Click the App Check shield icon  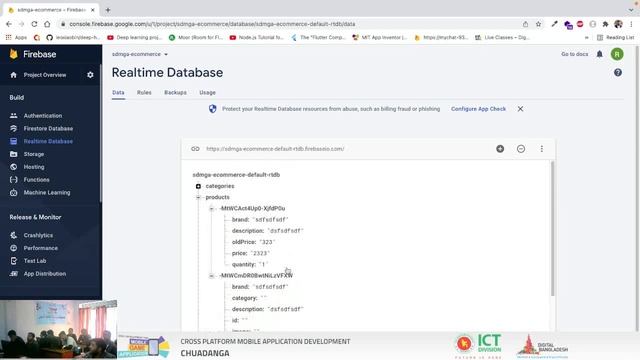pos(213,109)
